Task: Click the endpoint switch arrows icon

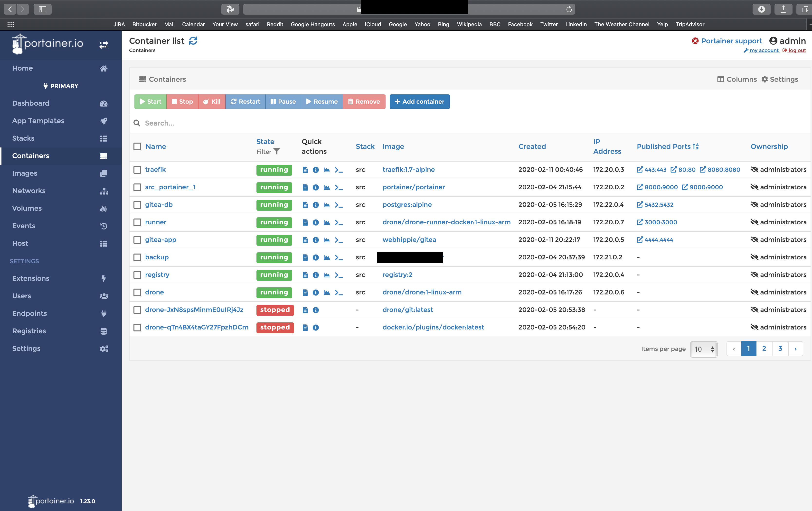Action: pos(104,45)
